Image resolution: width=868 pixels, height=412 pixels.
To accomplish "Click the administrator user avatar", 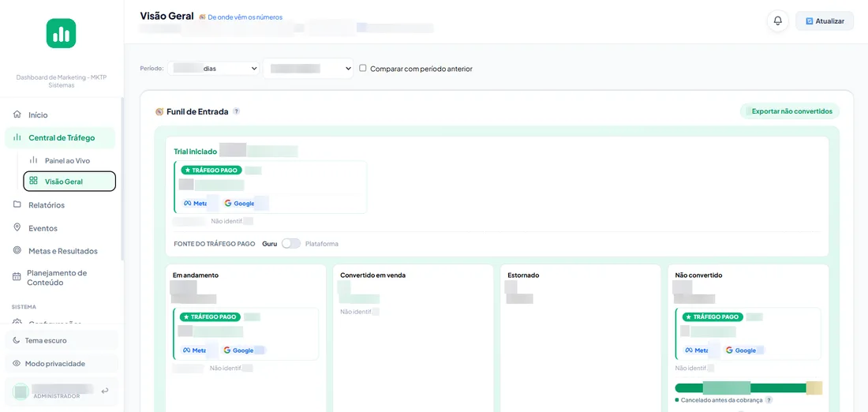I will click(21, 391).
